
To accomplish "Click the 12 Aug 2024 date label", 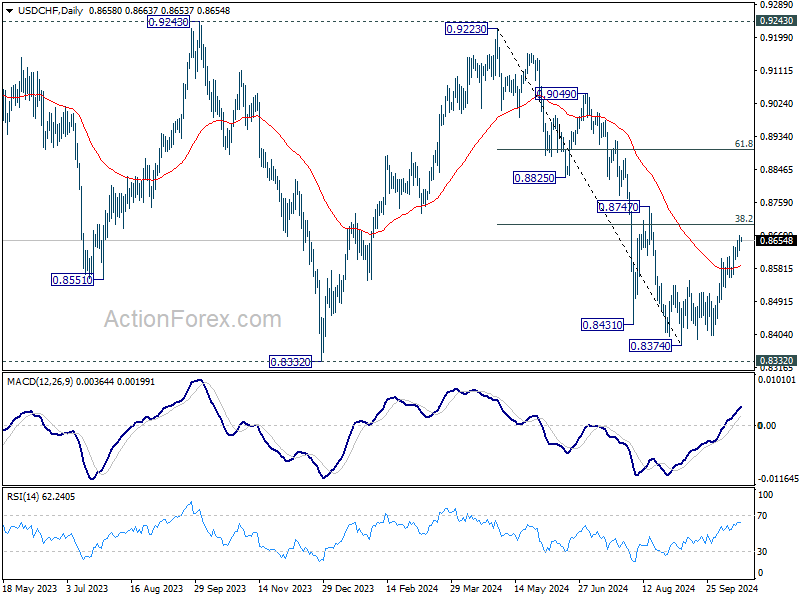I will tap(668, 588).
